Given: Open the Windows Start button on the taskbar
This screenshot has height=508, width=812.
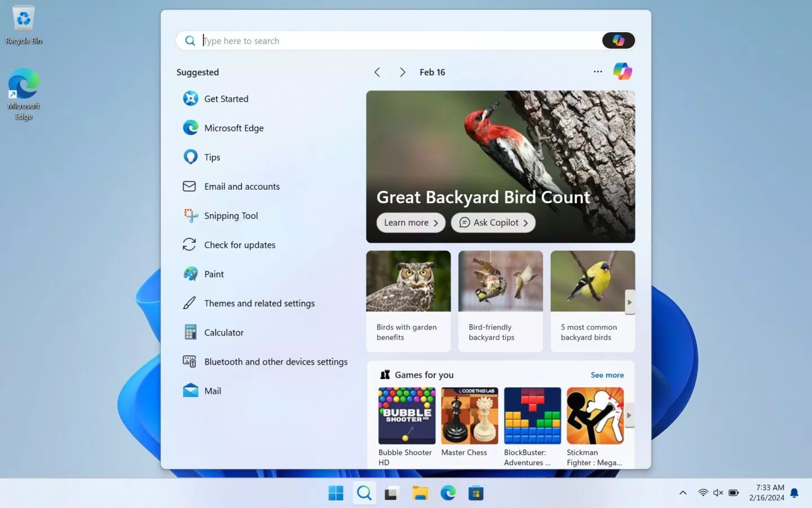Looking at the screenshot, I should tap(336, 493).
